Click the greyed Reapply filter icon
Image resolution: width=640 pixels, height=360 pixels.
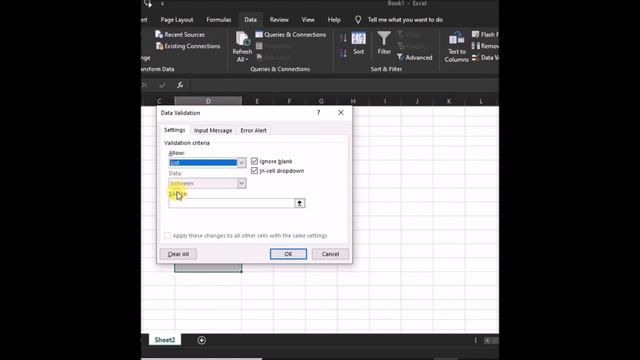coord(400,46)
